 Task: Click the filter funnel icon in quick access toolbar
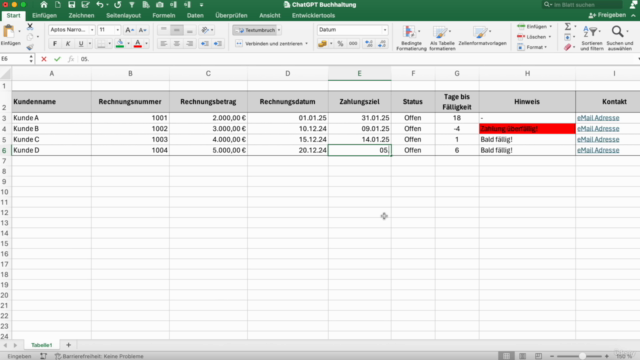(132, 5)
